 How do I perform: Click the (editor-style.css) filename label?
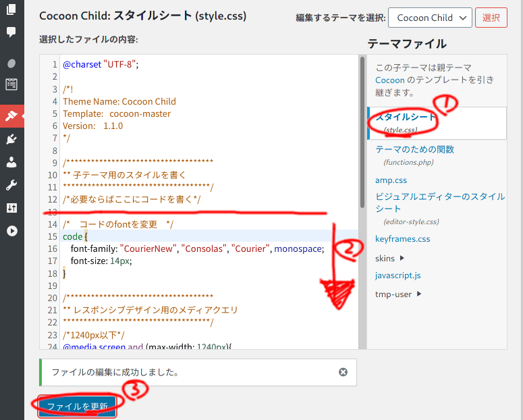click(x=411, y=221)
